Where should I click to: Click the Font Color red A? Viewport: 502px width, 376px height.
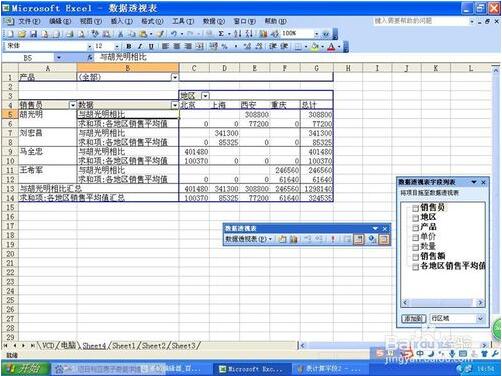pos(330,46)
